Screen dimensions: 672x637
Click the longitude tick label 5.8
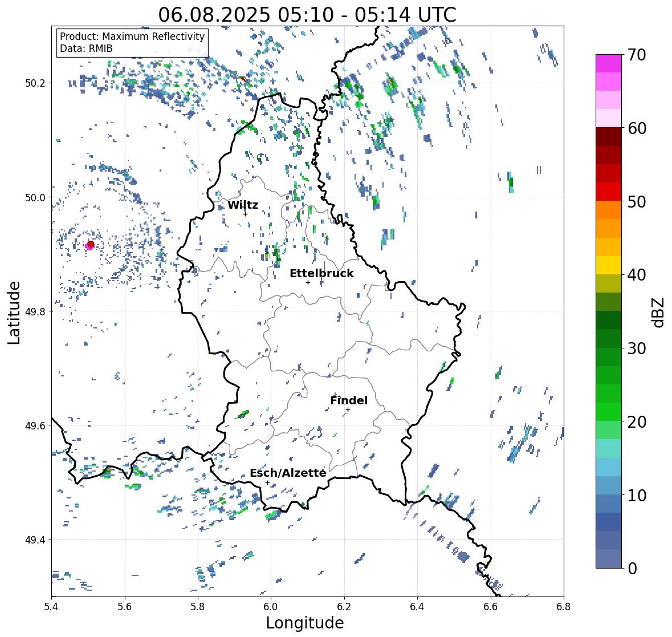[x=198, y=607]
